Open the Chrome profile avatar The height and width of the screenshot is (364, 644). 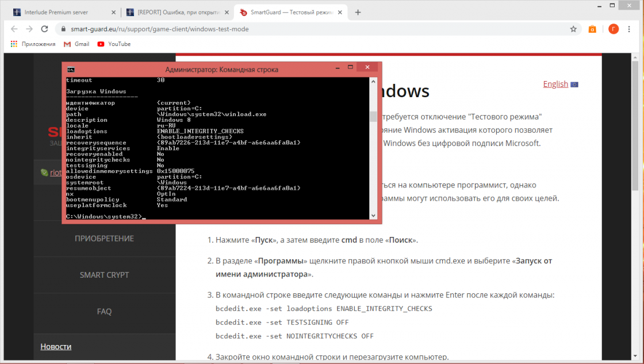[614, 29]
